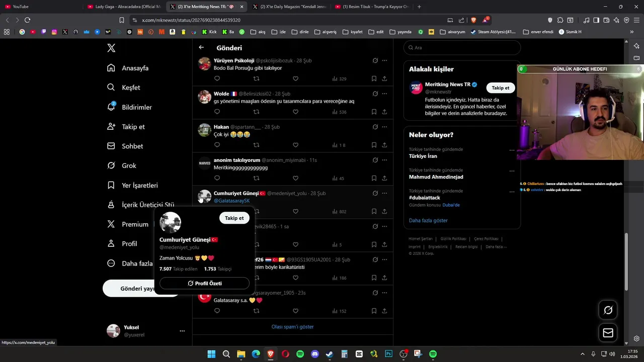Open the @GalatasaraySK mention link
Screen dimensions: 644x362
click(231, 201)
